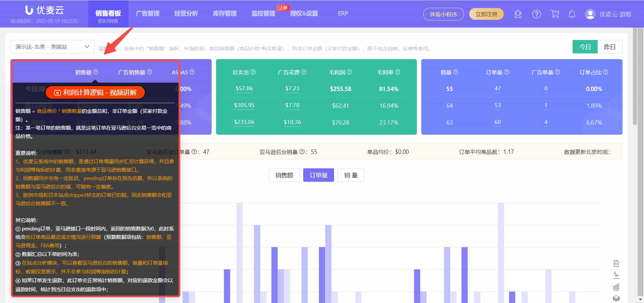Image resolution: width=644 pixels, height=303 pixels.
Task: Open ERP navigation tab
Action: pos(343,13)
